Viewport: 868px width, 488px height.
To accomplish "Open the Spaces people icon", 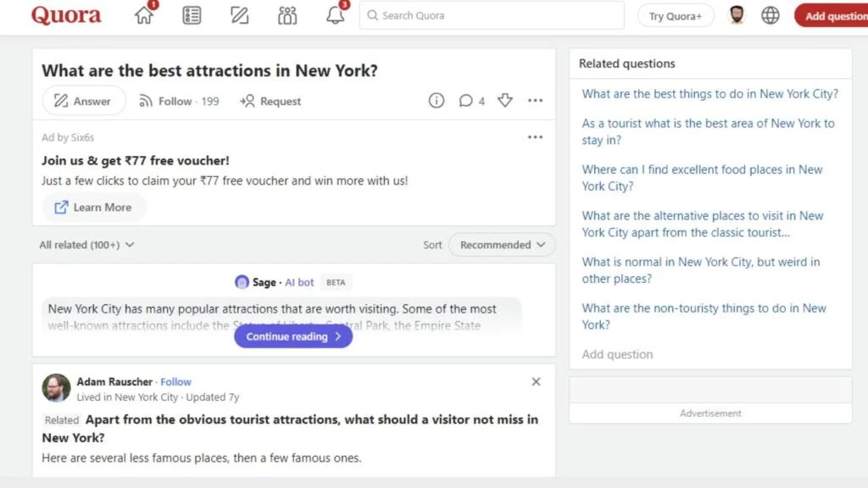I will click(x=287, y=15).
